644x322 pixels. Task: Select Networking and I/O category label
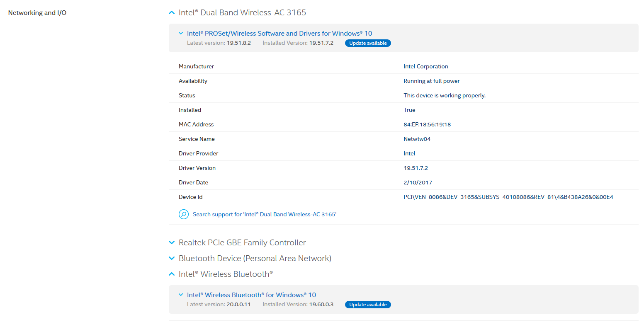pyautogui.click(x=37, y=13)
